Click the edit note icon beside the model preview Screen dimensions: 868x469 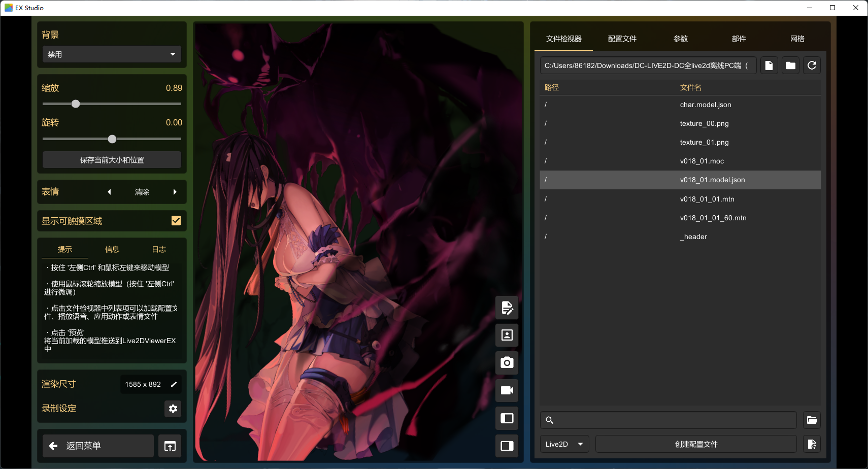(507, 308)
